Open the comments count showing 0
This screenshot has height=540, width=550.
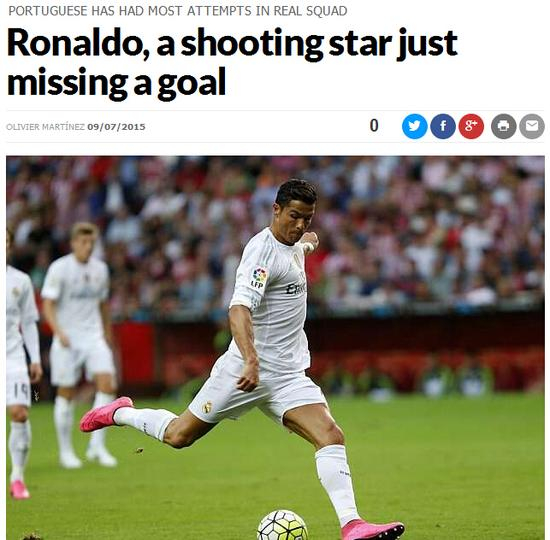click(374, 126)
